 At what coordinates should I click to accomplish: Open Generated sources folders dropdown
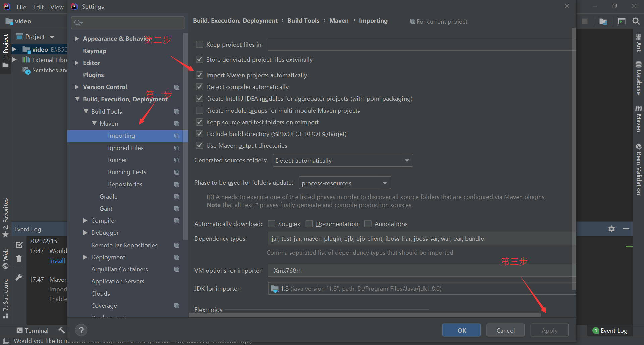point(343,160)
